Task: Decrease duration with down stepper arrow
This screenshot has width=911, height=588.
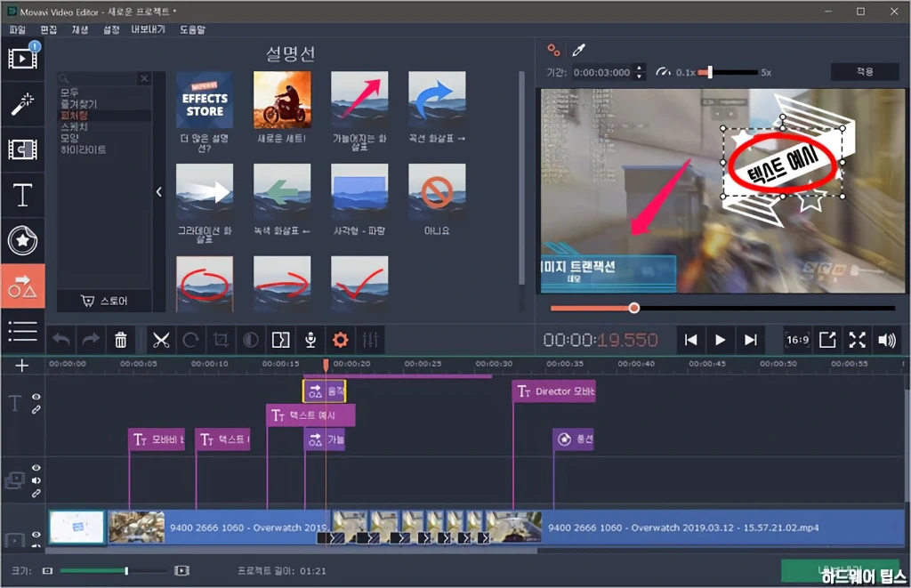Action: (x=640, y=77)
